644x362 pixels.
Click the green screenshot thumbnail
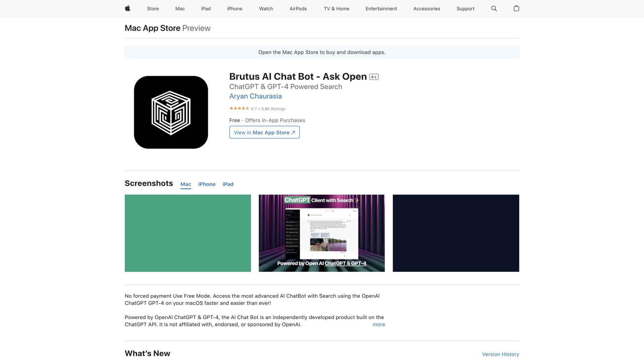click(187, 233)
